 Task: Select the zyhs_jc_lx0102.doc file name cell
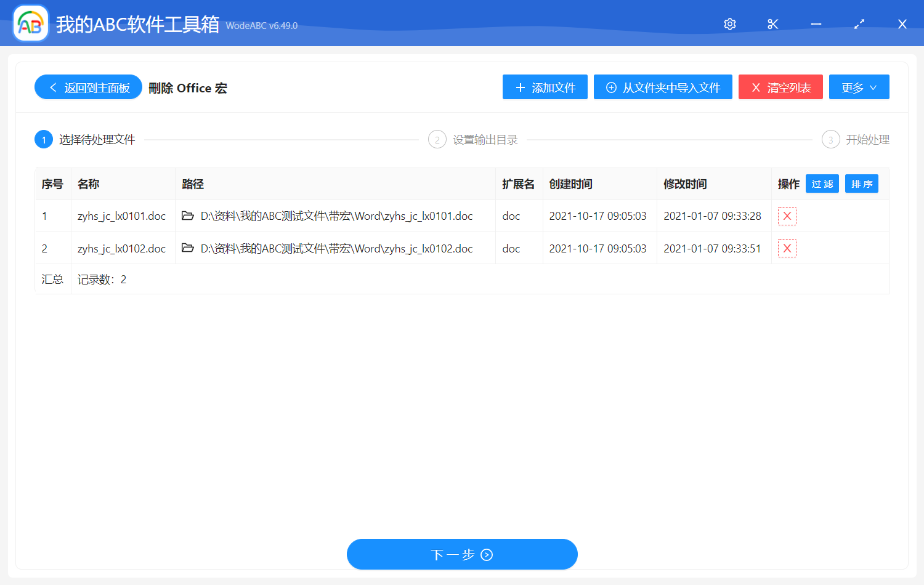click(121, 249)
